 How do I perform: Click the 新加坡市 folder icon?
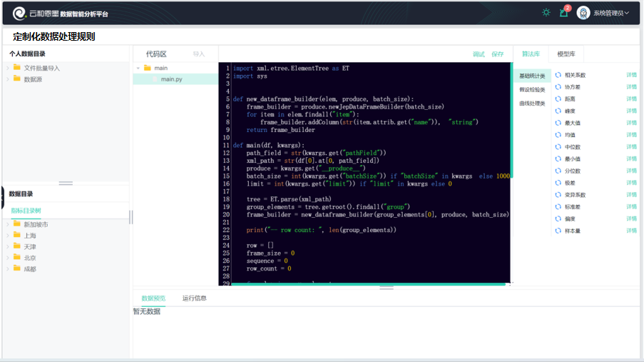[x=17, y=223]
